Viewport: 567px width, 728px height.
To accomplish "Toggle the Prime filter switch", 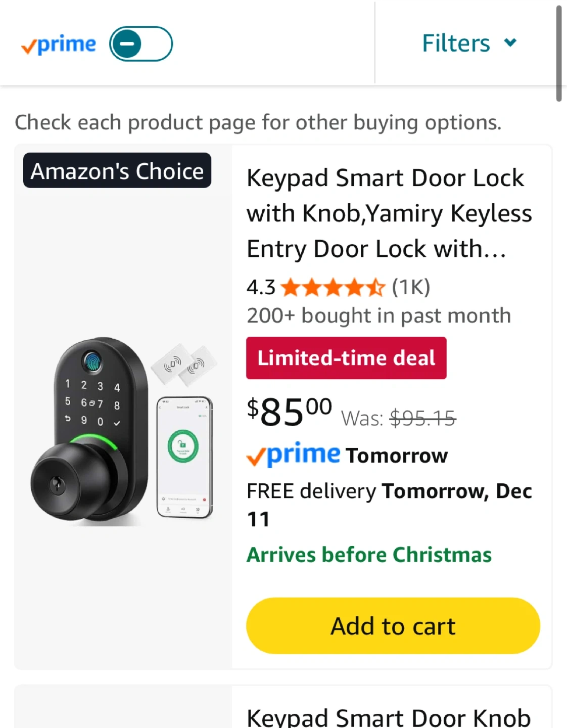I will [141, 44].
